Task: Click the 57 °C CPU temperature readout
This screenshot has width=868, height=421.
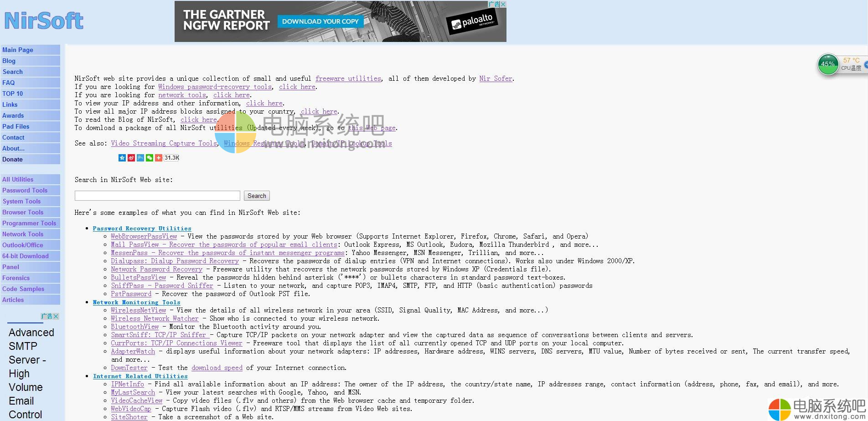Action: pos(851,60)
